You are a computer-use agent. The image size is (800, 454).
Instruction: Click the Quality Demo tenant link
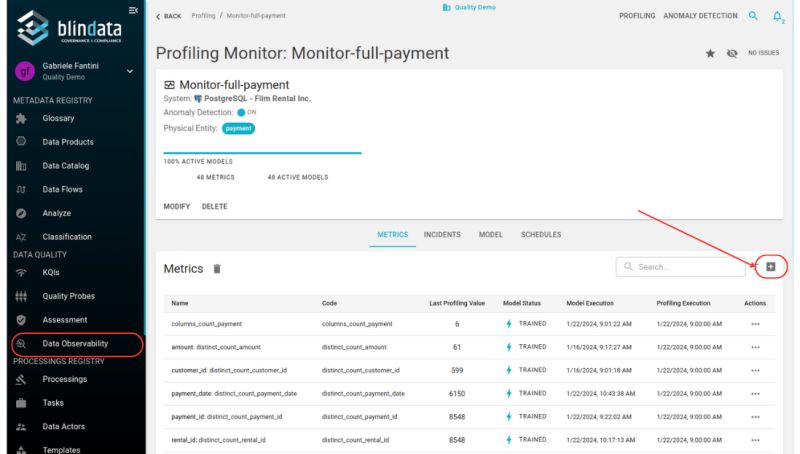469,7
